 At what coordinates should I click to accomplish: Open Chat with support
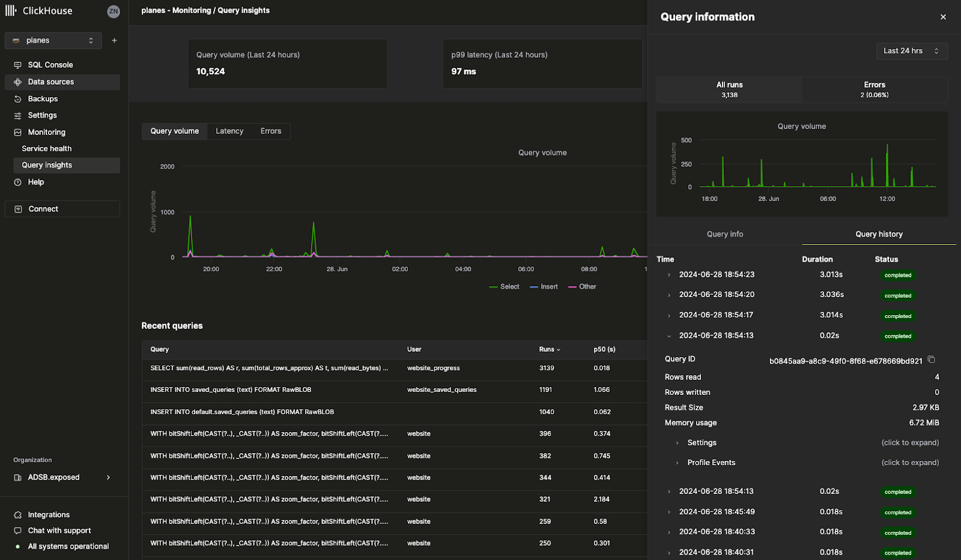click(x=58, y=530)
